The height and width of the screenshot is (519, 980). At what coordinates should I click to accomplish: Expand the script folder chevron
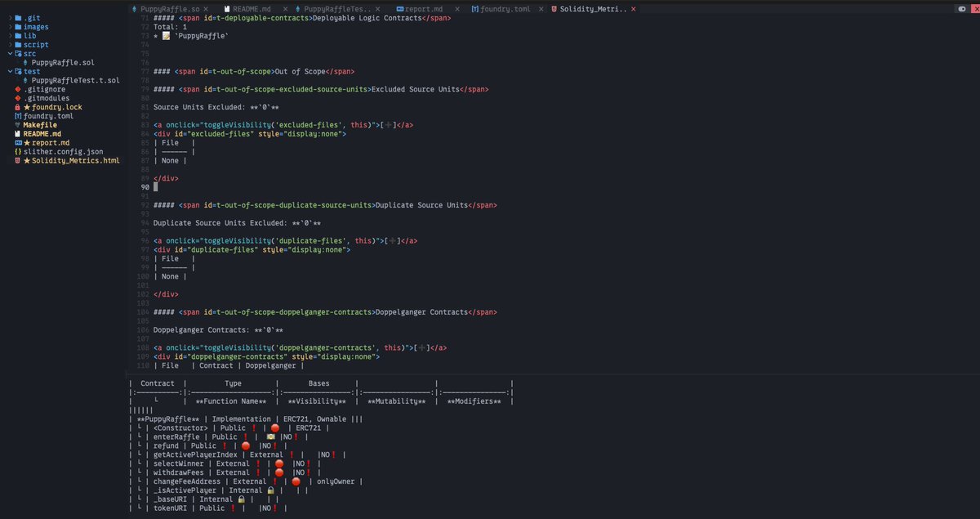coord(9,45)
